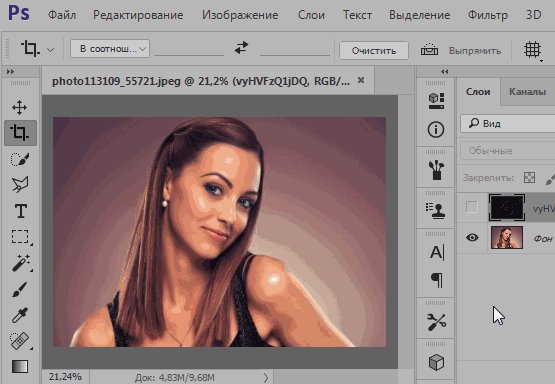The image size is (555, 384).
Task: Select the Quick Selection brush tool
Action: coord(20,159)
